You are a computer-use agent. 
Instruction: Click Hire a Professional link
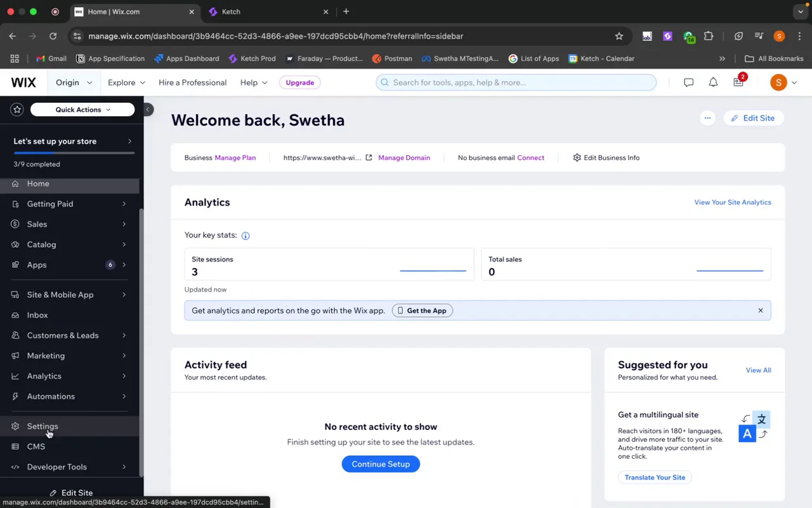(192, 83)
